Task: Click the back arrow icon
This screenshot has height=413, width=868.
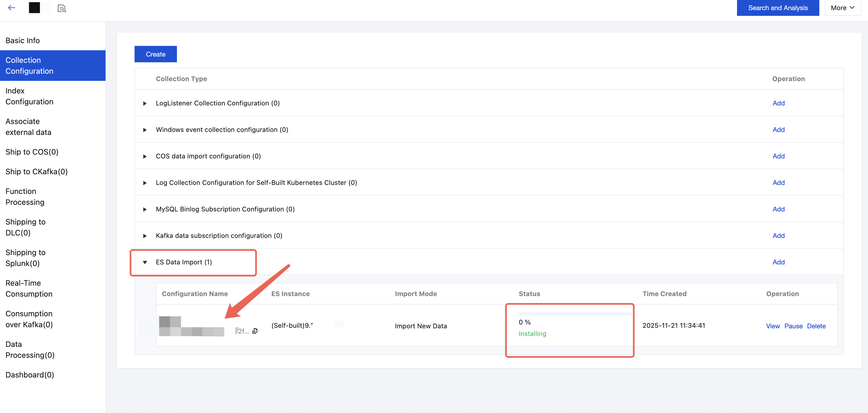Action: [x=12, y=8]
